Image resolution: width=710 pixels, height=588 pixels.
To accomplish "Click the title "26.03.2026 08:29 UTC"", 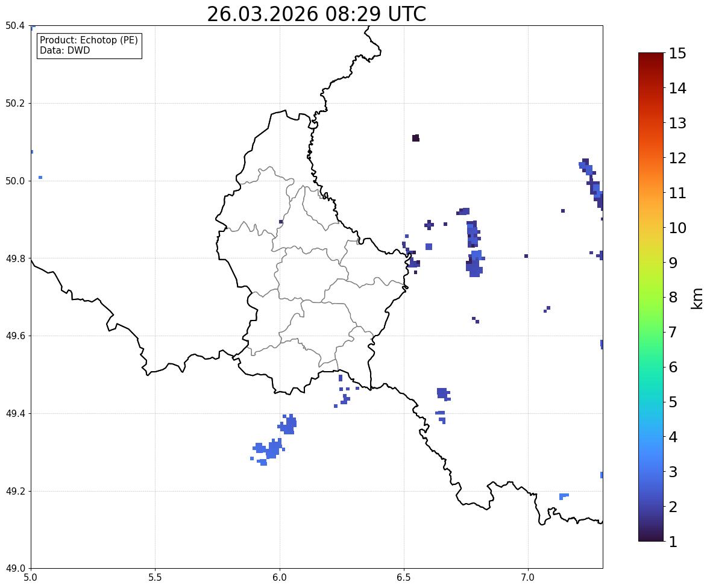I will (x=316, y=14).
